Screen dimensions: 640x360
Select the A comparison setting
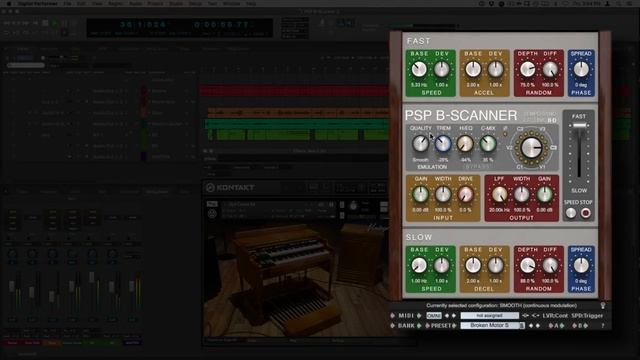(x=556, y=326)
